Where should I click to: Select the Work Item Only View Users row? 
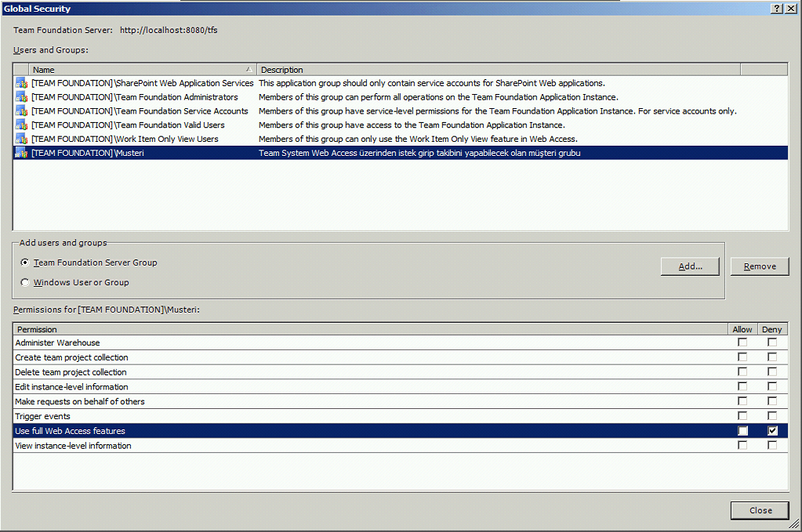401,139
